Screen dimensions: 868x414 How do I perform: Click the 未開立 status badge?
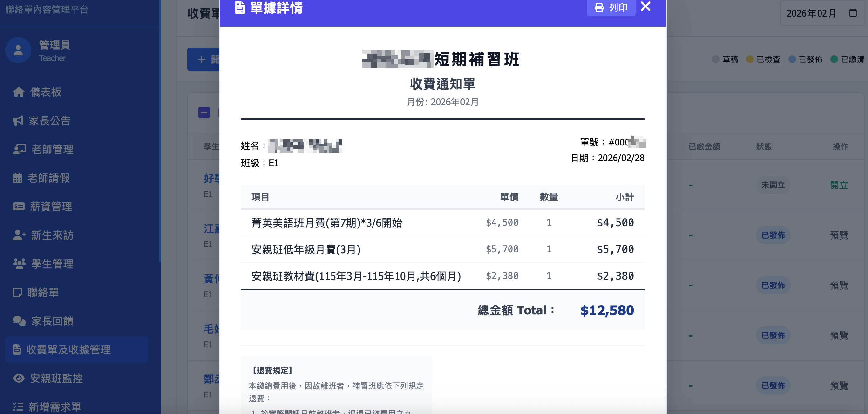point(773,185)
